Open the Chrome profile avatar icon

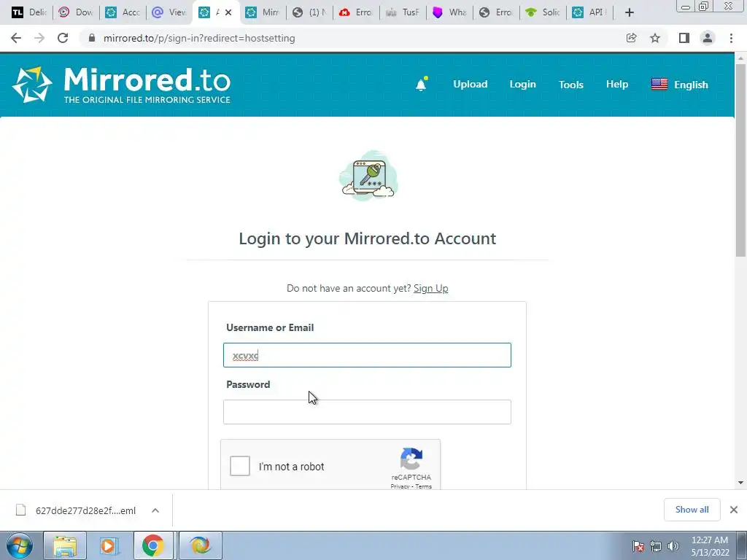(x=708, y=38)
